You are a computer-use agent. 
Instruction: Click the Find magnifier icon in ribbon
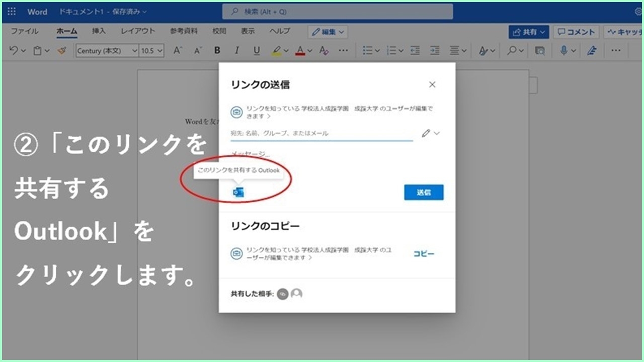point(512,50)
